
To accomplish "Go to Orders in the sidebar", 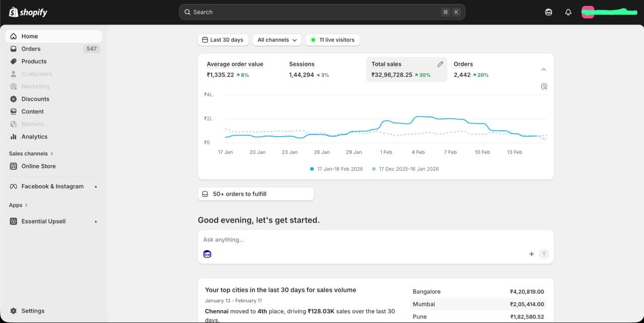I will [x=31, y=49].
